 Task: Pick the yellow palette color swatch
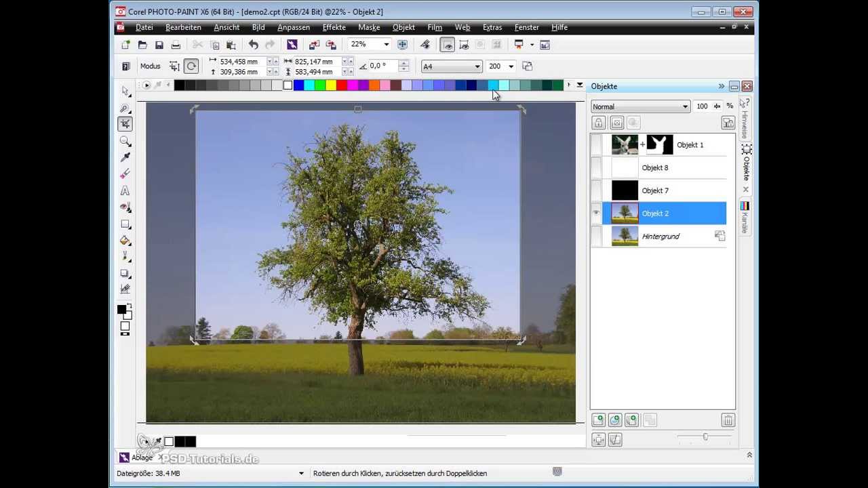pos(331,85)
